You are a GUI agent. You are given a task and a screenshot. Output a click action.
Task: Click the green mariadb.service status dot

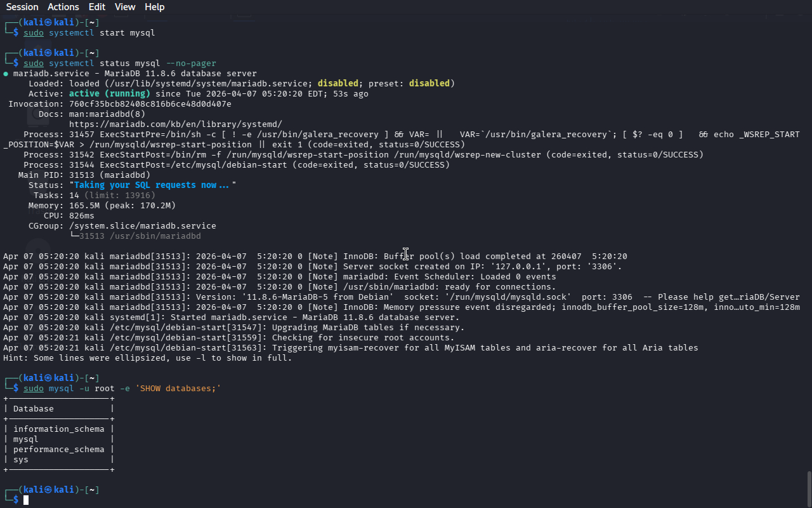click(6, 74)
